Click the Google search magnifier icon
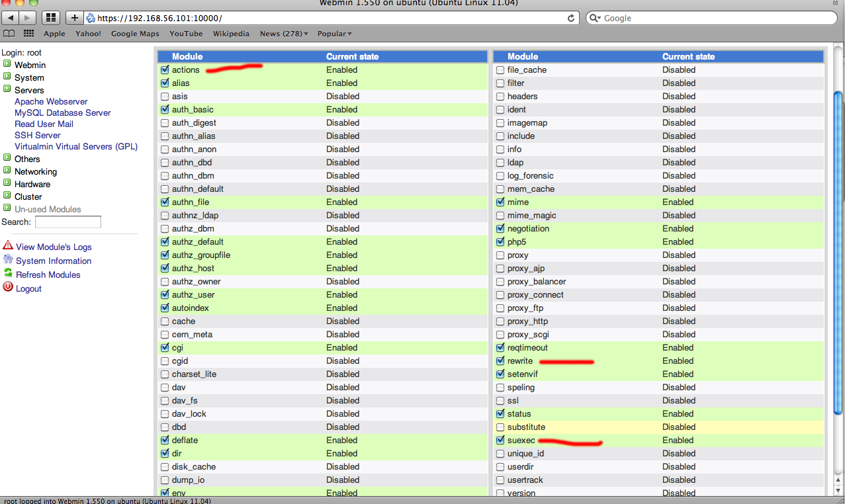Image resolution: width=845 pixels, height=504 pixels. pyautogui.click(x=595, y=18)
